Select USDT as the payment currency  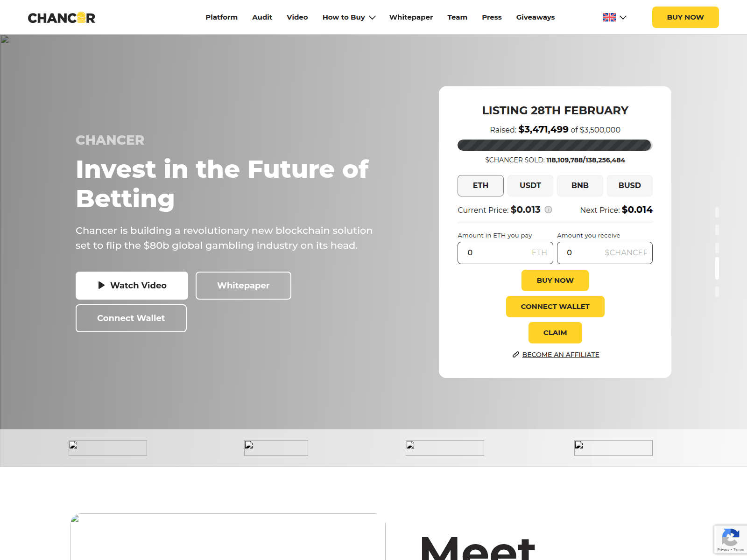530,185
